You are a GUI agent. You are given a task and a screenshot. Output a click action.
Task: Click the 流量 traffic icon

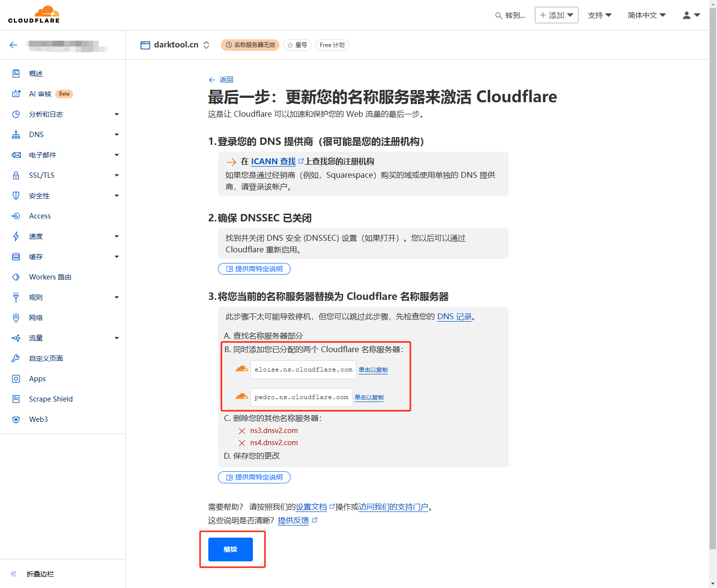(16, 338)
